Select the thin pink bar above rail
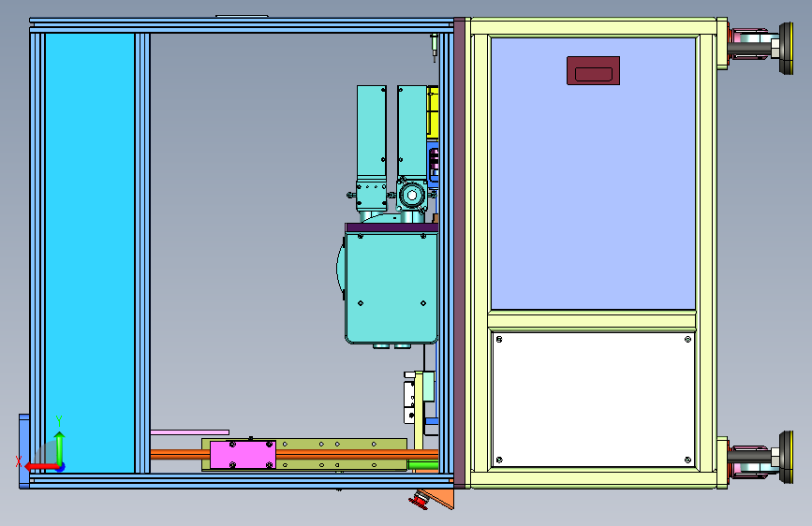The image size is (812, 526). [189, 431]
